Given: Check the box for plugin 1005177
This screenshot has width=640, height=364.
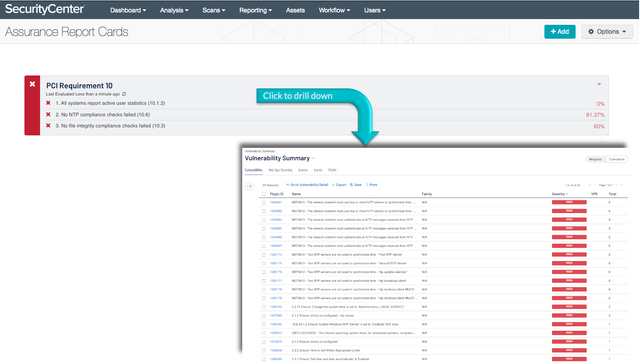Looking at the screenshot, I should pos(264,281).
